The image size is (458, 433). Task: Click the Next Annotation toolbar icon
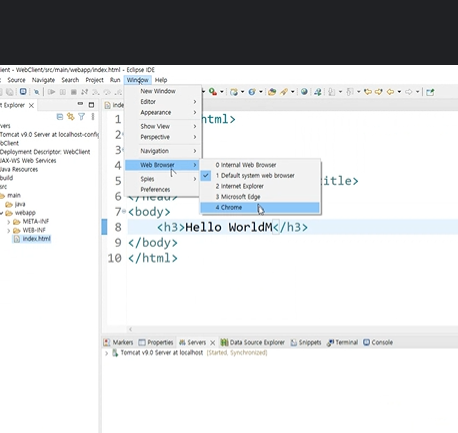(332, 92)
